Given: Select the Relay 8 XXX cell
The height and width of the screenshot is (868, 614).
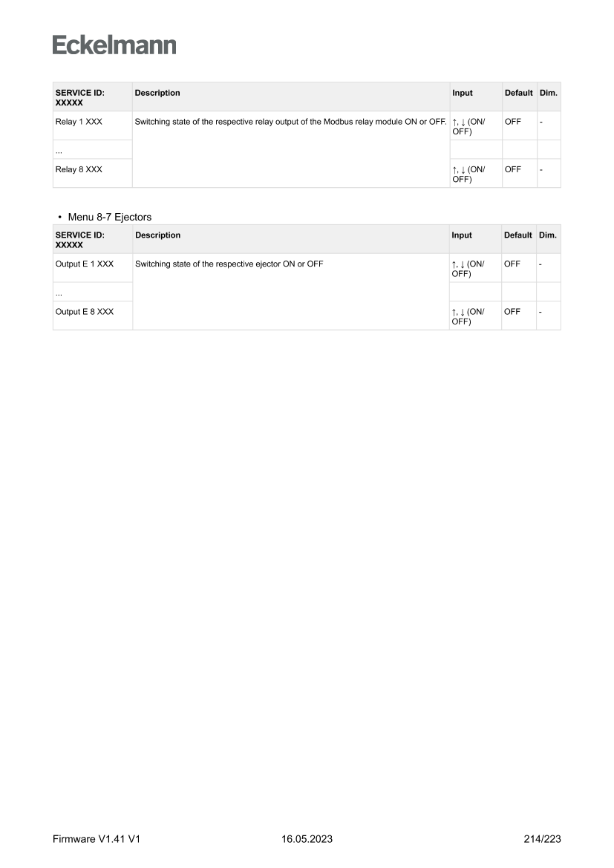Looking at the screenshot, I should (x=79, y=169).
